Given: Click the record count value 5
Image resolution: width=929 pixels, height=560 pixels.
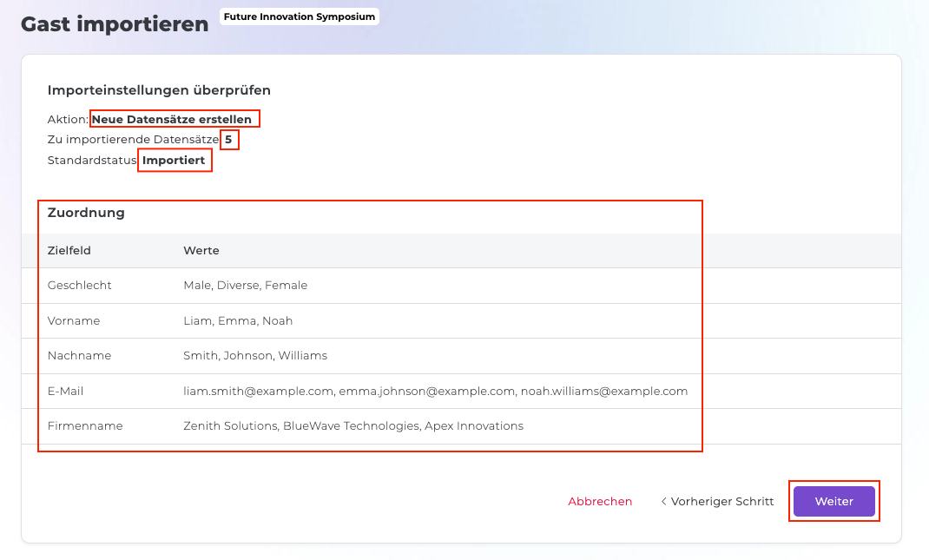Looking at the screenshot, I should coord(228,139).
